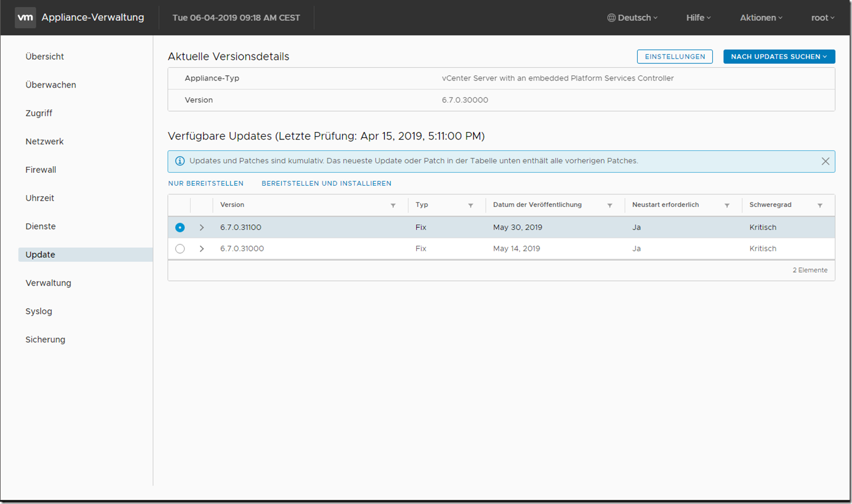Filter the Neustart erforderlich column

click(727, 205)
